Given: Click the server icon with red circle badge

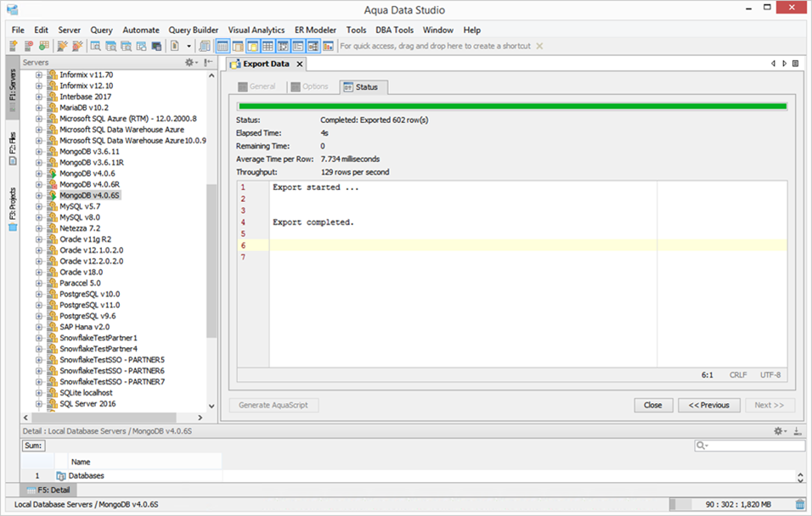Looking at the screenshot, I should pyautogui.click(x=29, y=46).
